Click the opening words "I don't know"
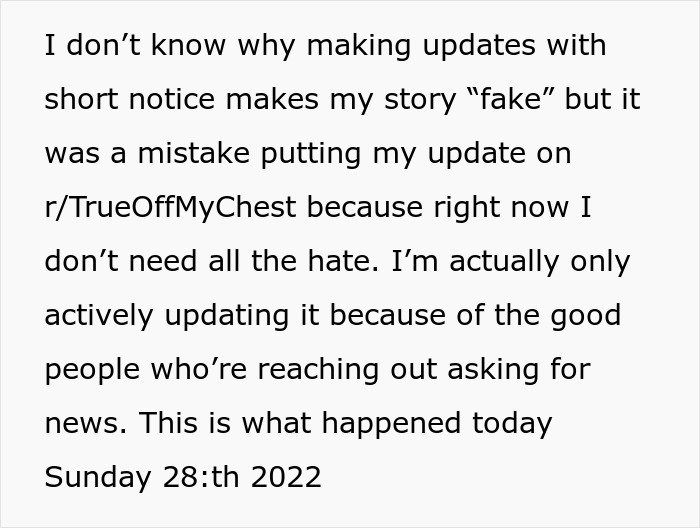The height and width of the screenshot is (528, 700). (x=114, y=47)
